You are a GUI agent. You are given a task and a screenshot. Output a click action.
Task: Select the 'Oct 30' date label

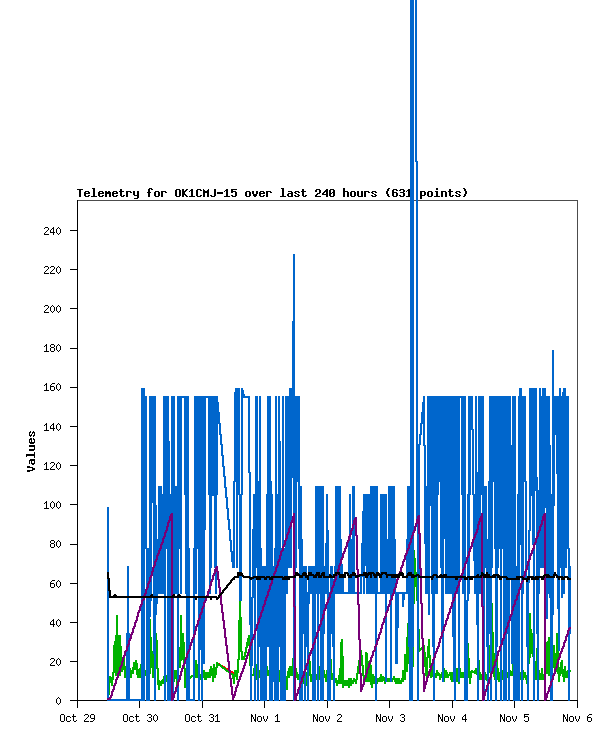coord(140,718)
